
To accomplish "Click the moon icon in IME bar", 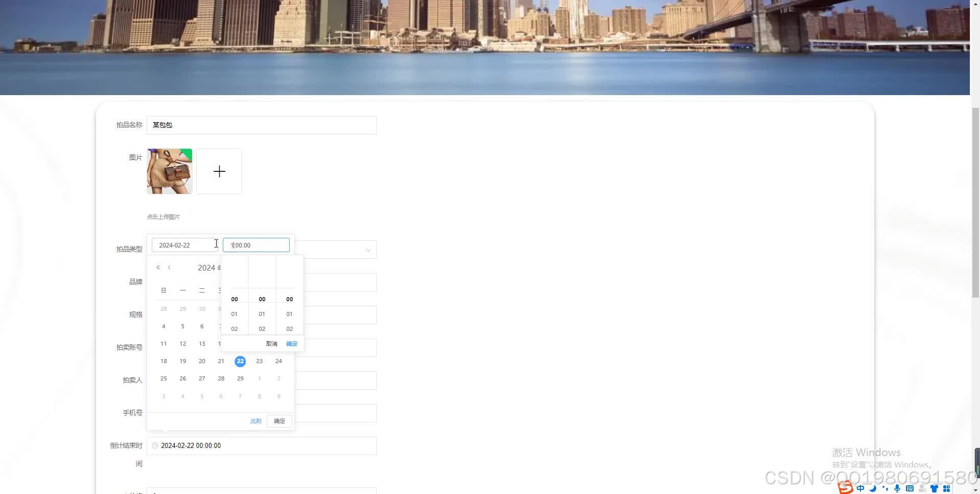I will point(873,488).
